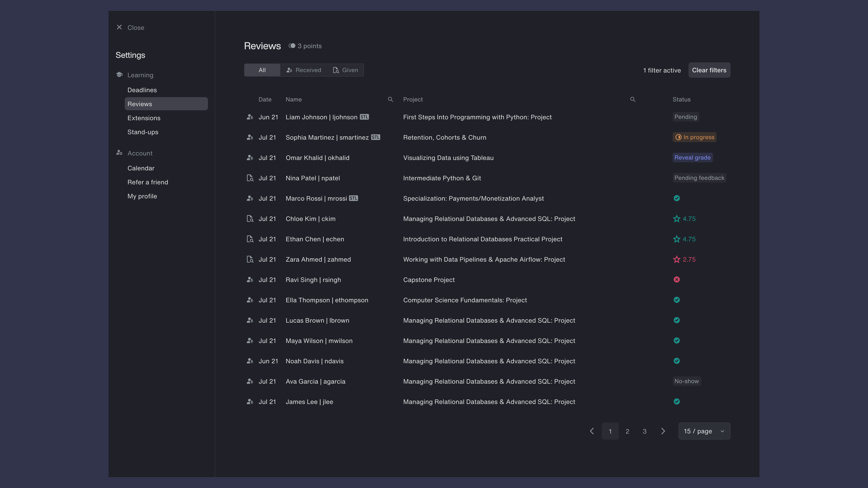Go to previous page with left chevron
Viewport: 868px width, 488px height.
592,431
